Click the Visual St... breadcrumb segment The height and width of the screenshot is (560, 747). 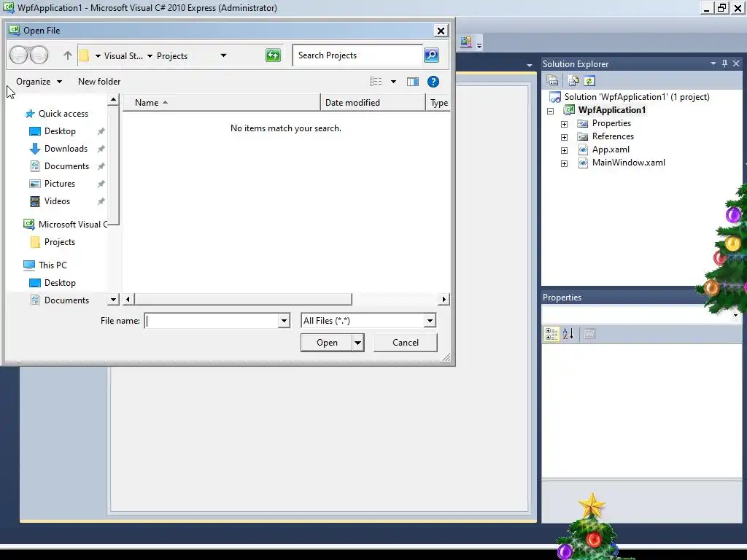123,55
